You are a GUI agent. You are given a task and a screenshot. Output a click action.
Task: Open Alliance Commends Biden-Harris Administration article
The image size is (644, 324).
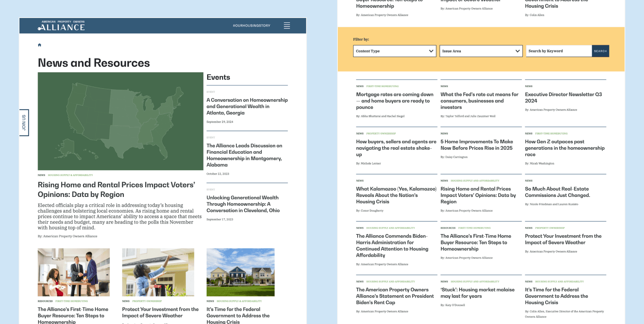[x=392, y=246]
